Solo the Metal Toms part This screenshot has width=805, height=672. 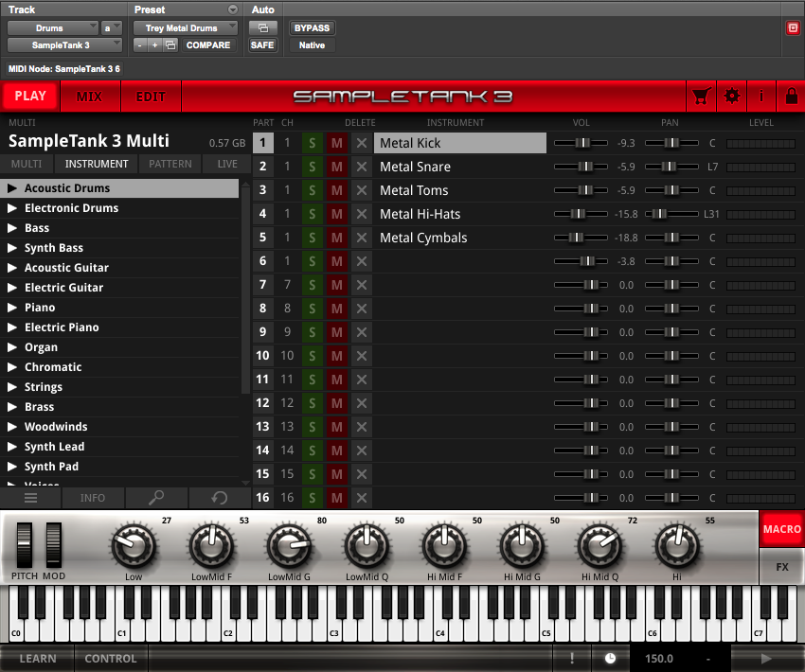313,190
